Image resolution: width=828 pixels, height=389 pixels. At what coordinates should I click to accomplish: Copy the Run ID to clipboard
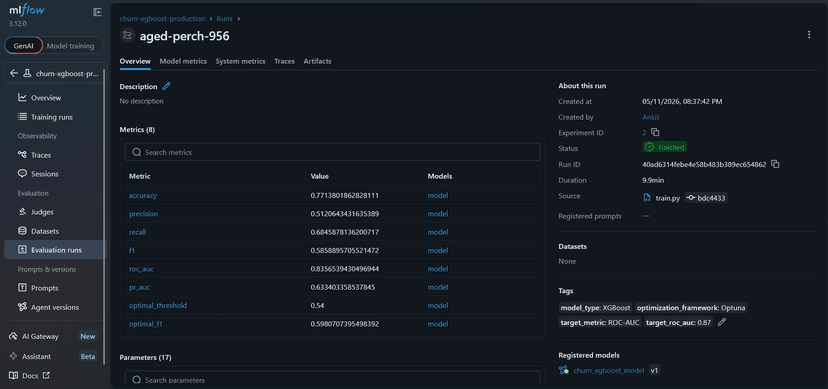point(775,164)
